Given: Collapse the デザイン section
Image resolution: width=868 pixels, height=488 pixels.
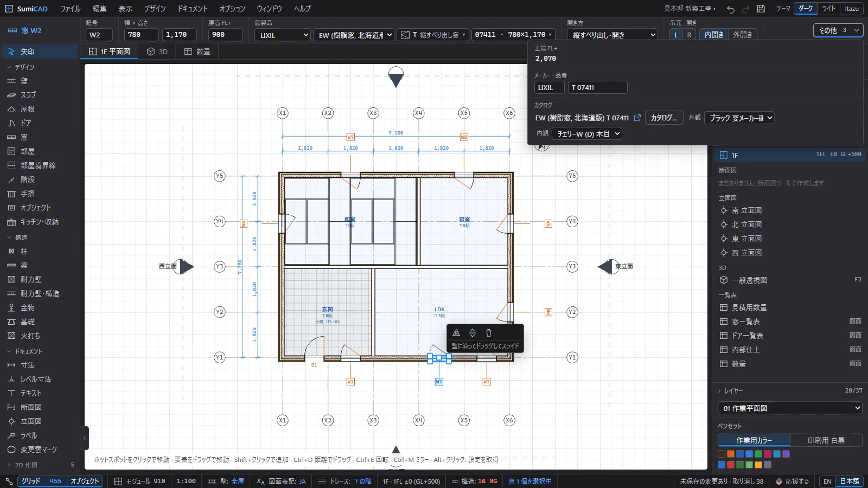Looking at the screenshot, I should pos(21,67).
